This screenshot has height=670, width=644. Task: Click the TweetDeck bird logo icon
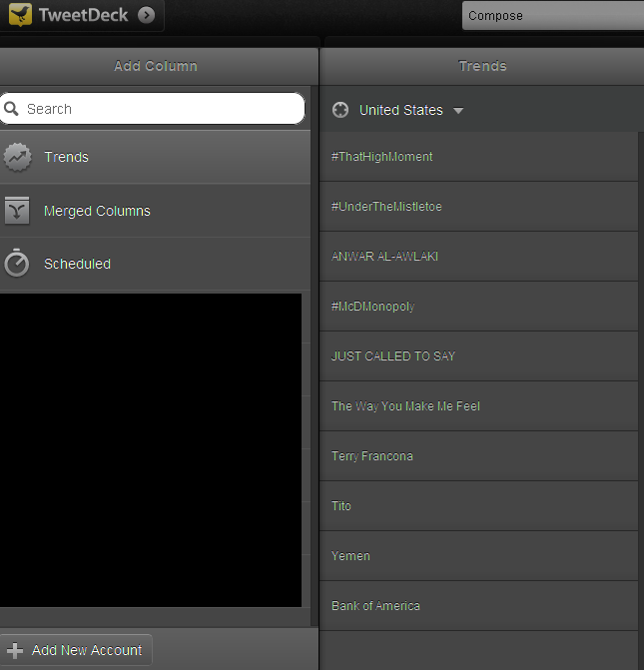pos(20,15)
